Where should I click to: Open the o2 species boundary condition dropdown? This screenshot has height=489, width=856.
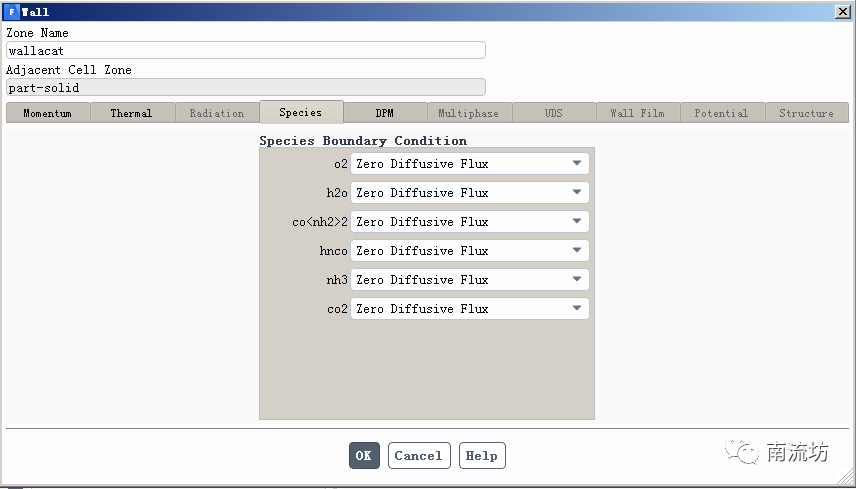(x=469, y=164)
